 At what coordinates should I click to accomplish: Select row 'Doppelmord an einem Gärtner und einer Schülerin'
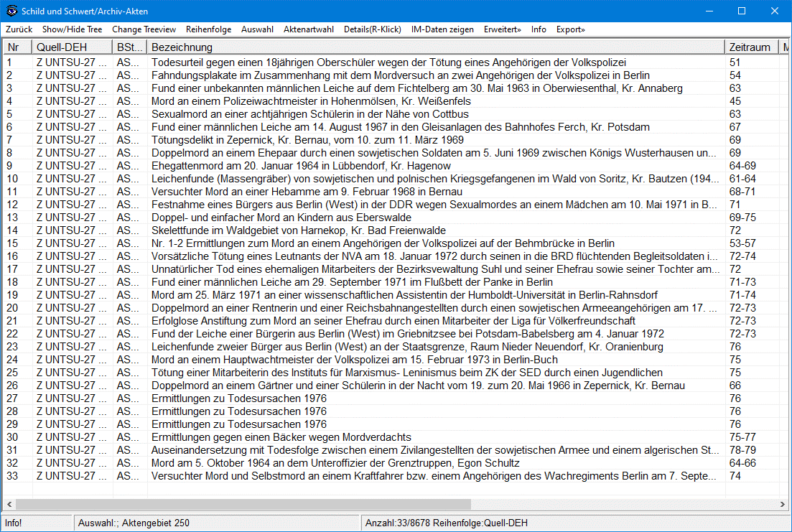point(395,386)
